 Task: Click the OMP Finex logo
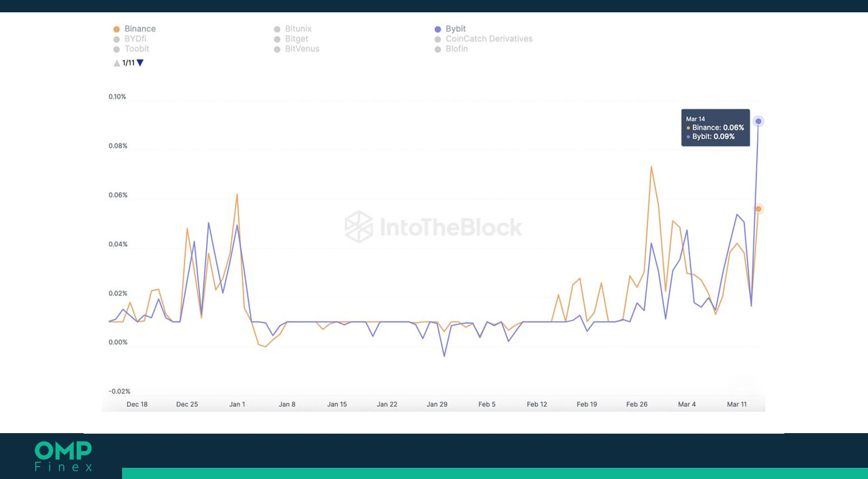point(63,456)
